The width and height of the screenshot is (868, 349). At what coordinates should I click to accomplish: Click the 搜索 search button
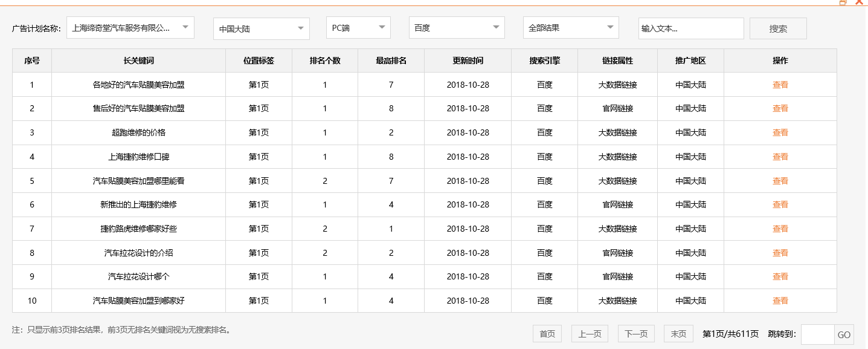(x=778, y=28)
